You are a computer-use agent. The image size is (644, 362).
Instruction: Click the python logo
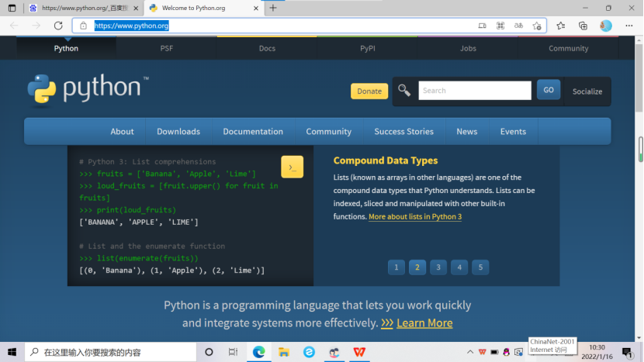click(x=87, y=89)
